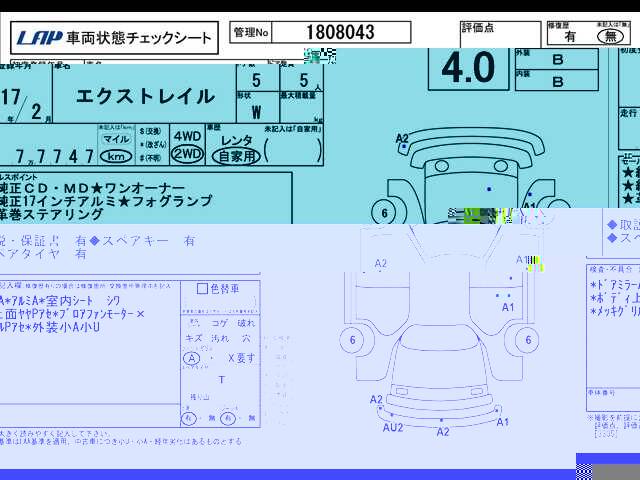Image resolution: width=640 pixels, height=480 pixels.
Task: Click the A1 mark at the front bumper's right corner
Action: coord(502,422)
